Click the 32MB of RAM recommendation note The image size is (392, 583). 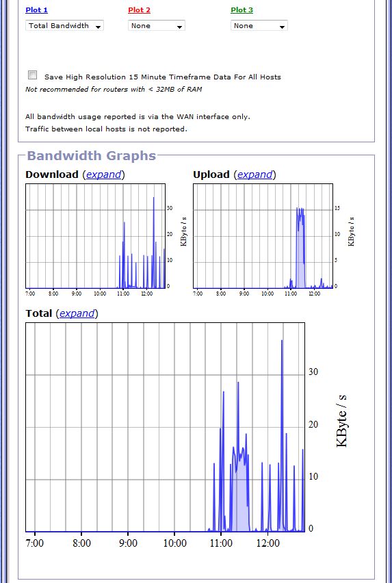[x=114, y=89]
